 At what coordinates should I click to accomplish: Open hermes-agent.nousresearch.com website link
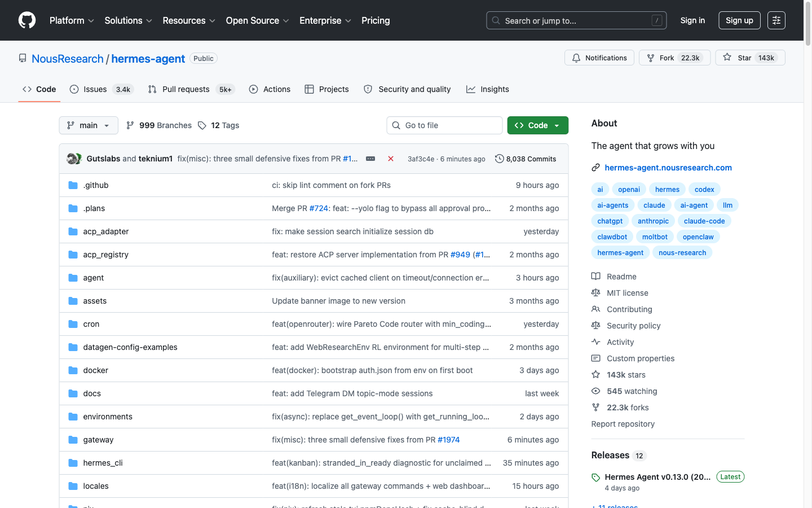click(668, 168)
